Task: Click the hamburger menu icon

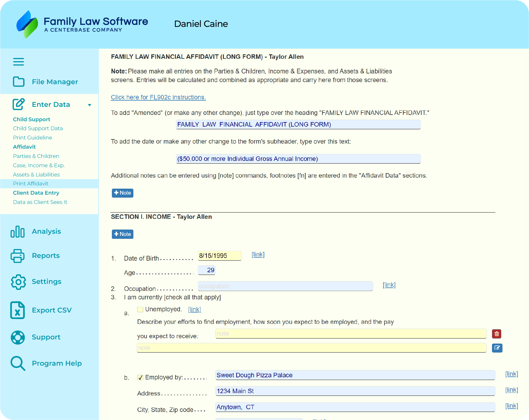Action: click(18, 62)
